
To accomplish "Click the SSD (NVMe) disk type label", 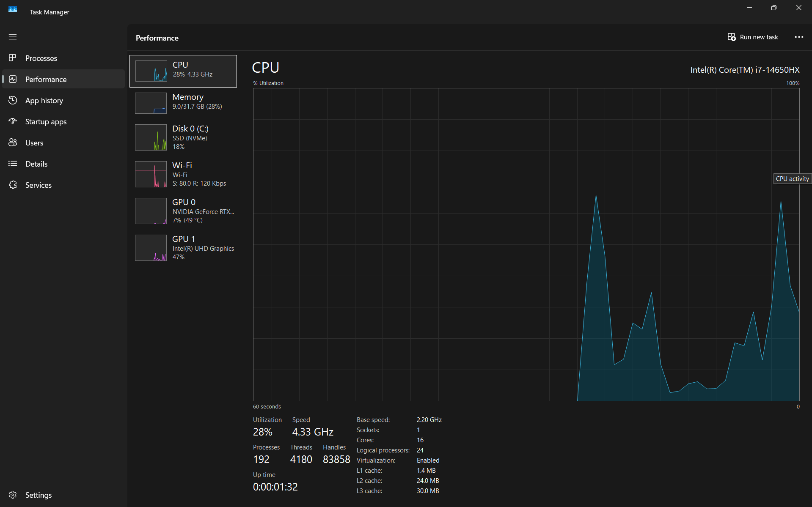I will point(190,138).
